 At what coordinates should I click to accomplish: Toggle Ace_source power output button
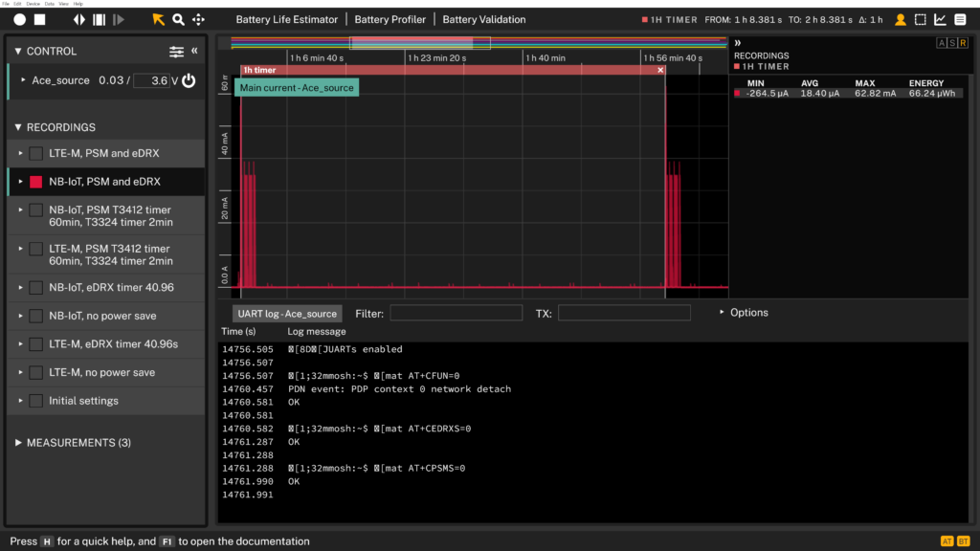click(x=189, y=80)
